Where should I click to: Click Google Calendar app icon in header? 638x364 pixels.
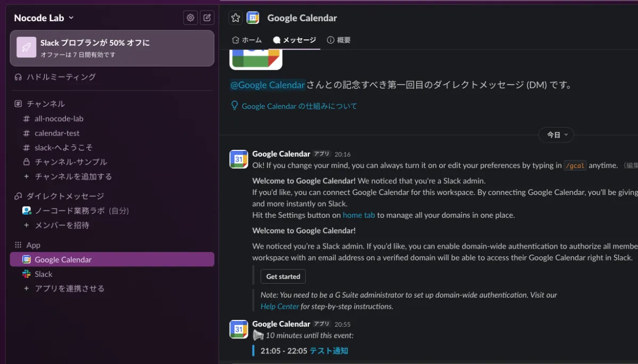click(253, 18)
